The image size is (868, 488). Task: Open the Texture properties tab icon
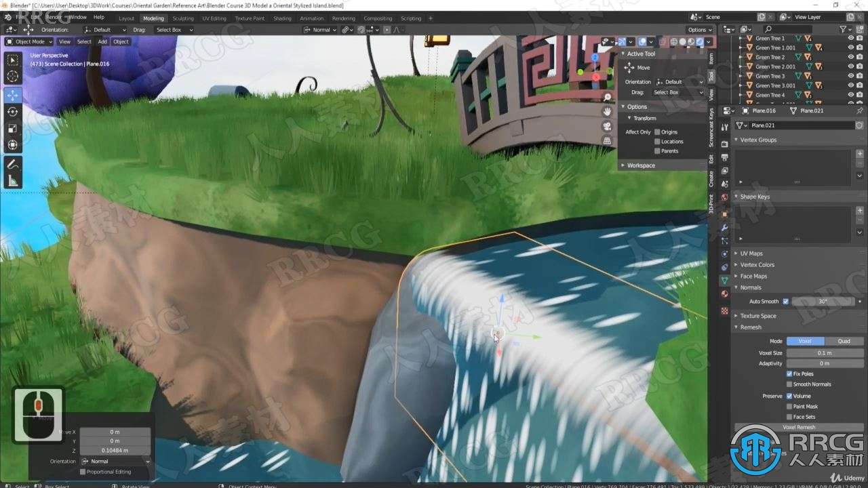pyautogui.click(x=725, y=311)
